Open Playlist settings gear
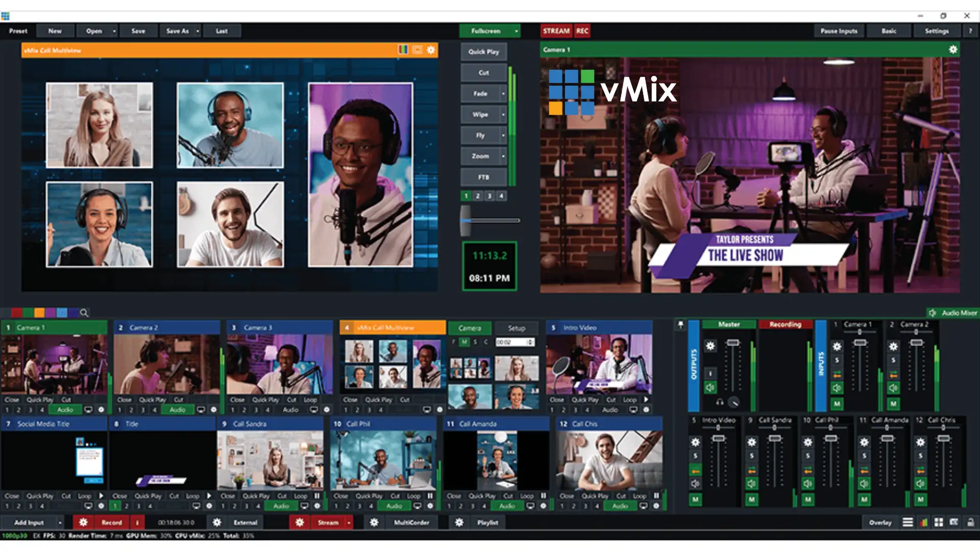980x551 pixels. (x=459, y=522)
